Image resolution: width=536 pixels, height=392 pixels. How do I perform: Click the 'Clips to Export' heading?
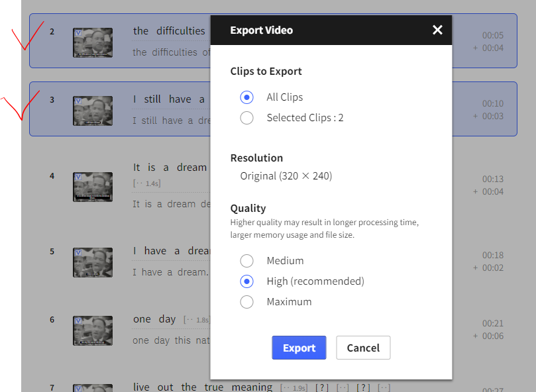pyautogui.click(x=266, y=72)
